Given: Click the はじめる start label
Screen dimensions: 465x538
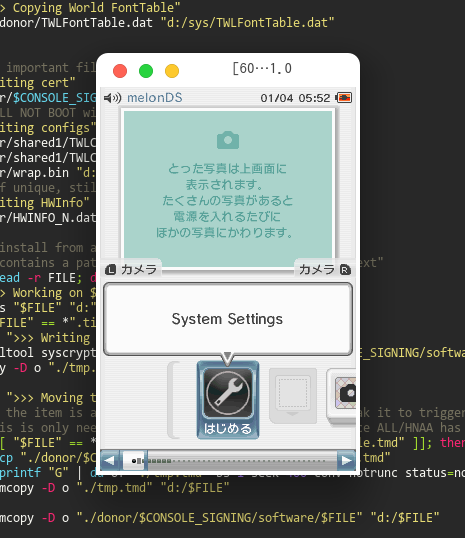Looking at the screenshot, I should [228, 429].
